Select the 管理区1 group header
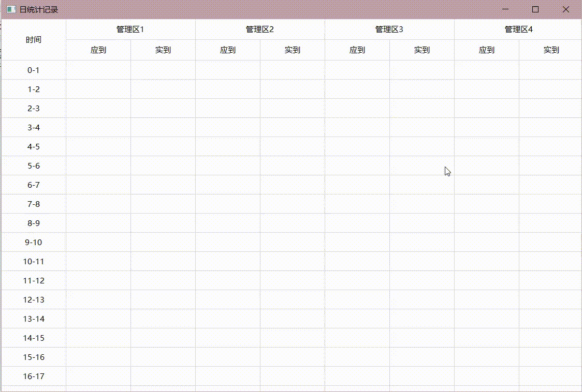This screenshot has width=582, height=392. 130,29
